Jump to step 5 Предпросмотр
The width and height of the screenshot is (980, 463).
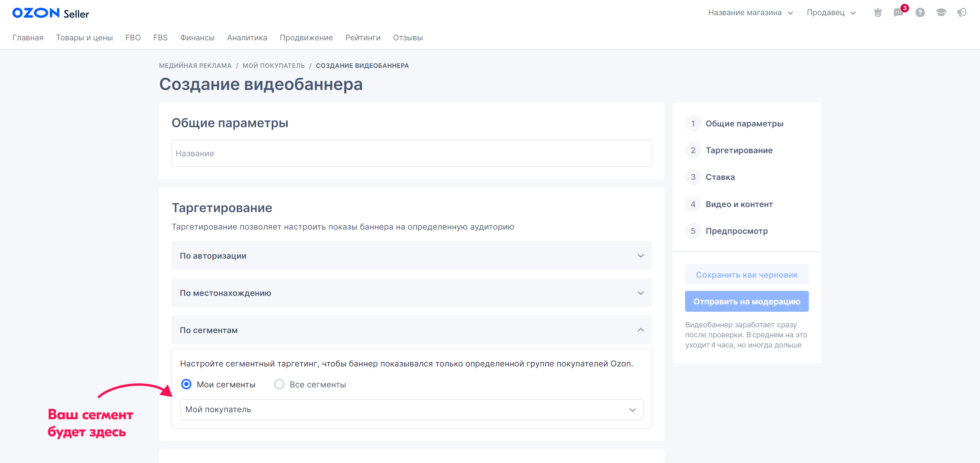pos(727,231)
